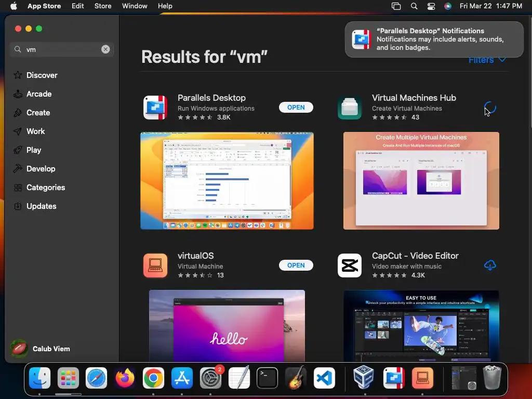View the virtualOS hello screenshot
532x399 pixels.
click(227, 326)
